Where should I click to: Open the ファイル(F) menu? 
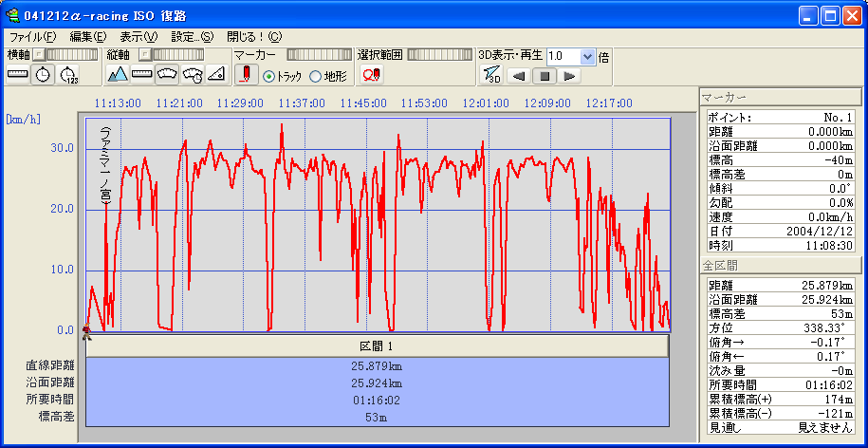32,36
